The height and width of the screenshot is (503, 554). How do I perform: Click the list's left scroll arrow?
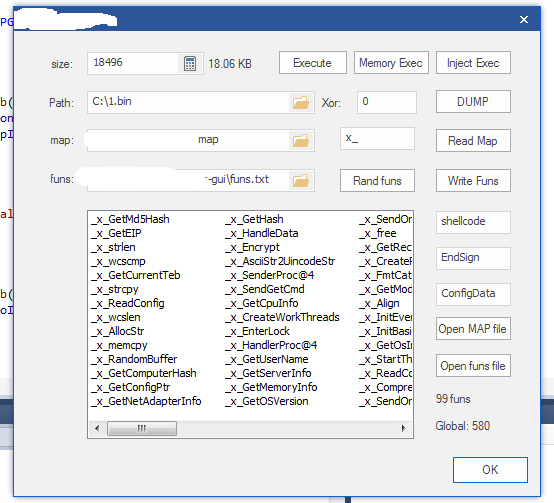(97, 428)
